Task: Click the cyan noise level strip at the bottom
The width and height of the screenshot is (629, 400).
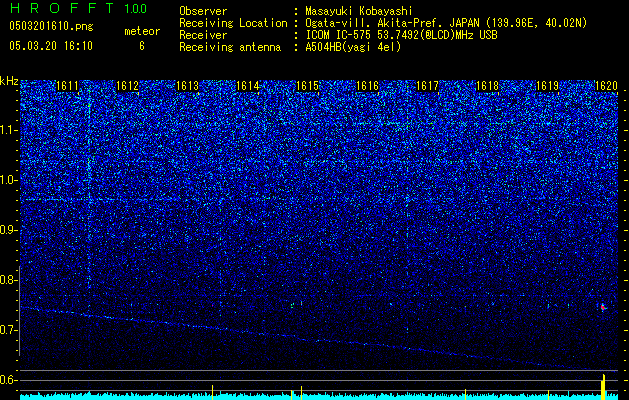Action: 319,397
